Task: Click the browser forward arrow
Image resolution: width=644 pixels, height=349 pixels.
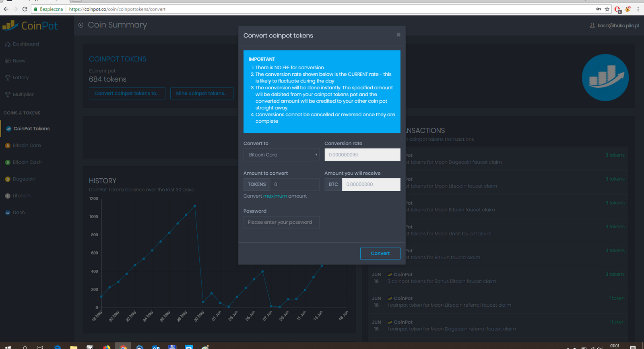Action: (x=16, y=9)
